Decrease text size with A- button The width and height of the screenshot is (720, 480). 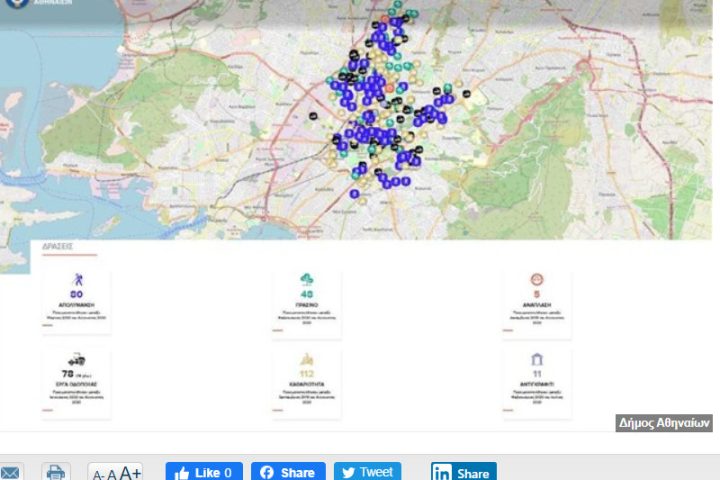[99, 474]
